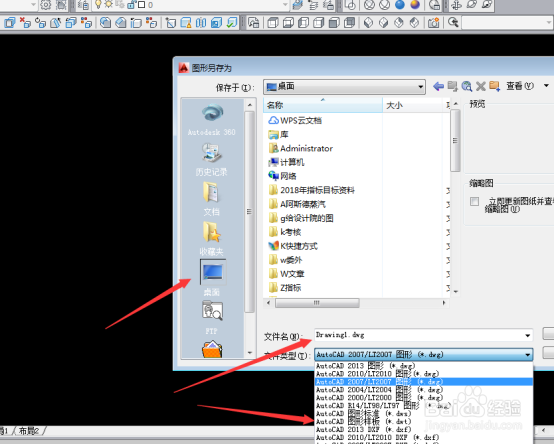Click the file list scroll-down arrow
The width and height of the screenshot is (554, 445).
point(456,292)
